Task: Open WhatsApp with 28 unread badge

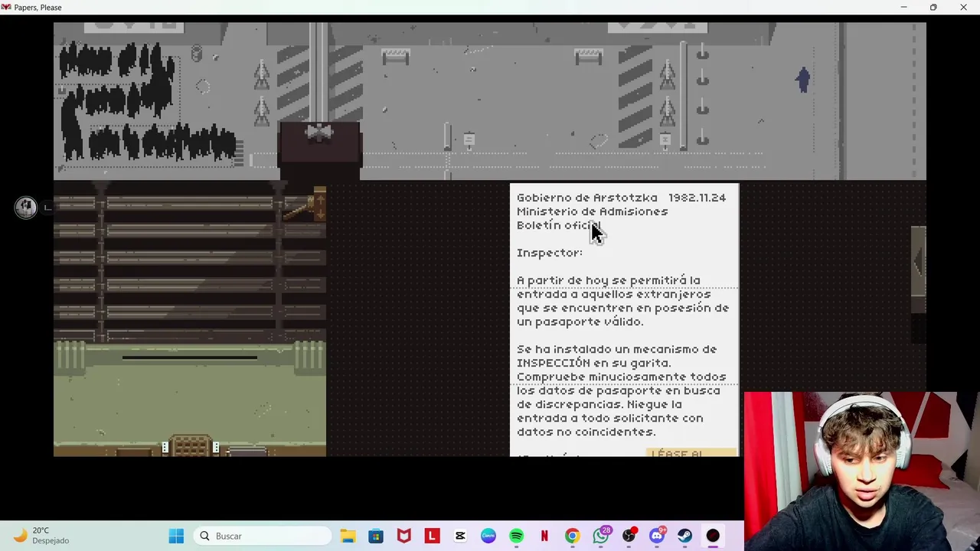Action: coord(601,536)
